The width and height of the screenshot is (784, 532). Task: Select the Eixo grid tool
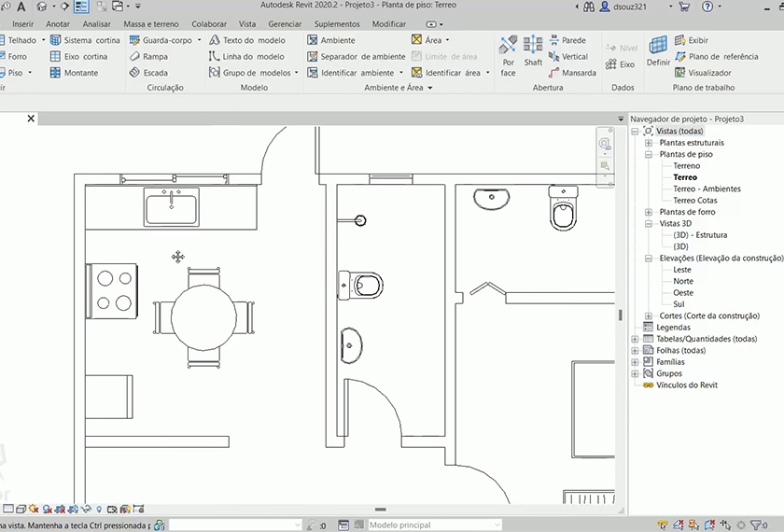coord(621,64)
